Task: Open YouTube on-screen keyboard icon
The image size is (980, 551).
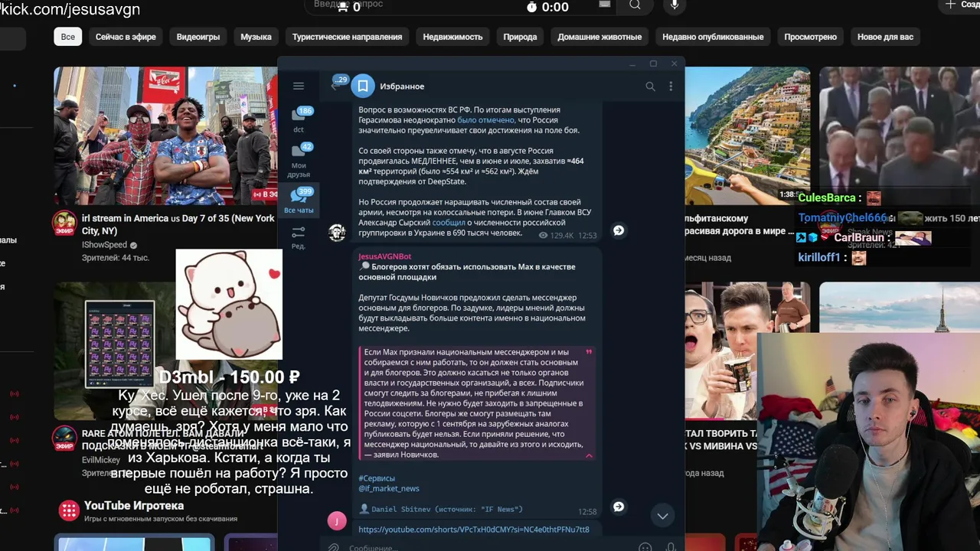Action: point(605,5)
